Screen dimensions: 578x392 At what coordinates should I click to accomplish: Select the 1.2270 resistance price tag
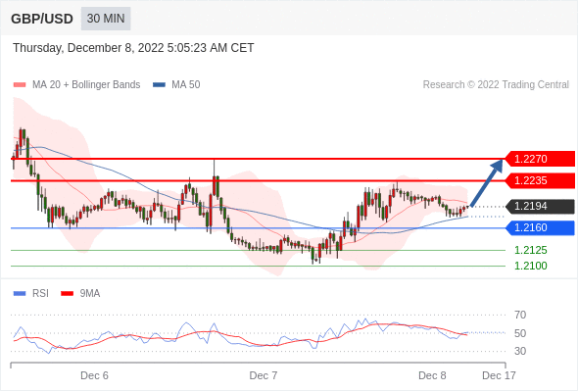click(x=540, y=159)
